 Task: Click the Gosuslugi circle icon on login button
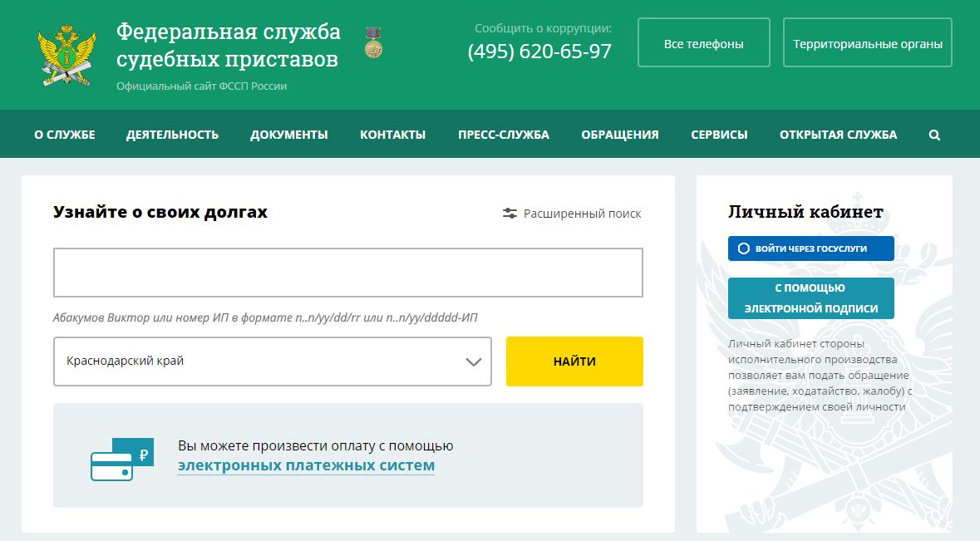tap(744, 248)
